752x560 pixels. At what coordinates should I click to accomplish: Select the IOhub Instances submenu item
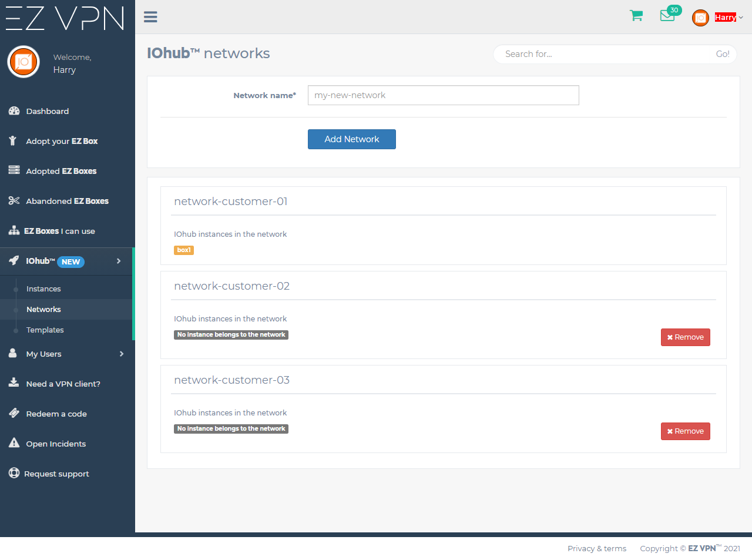(43, 289)
